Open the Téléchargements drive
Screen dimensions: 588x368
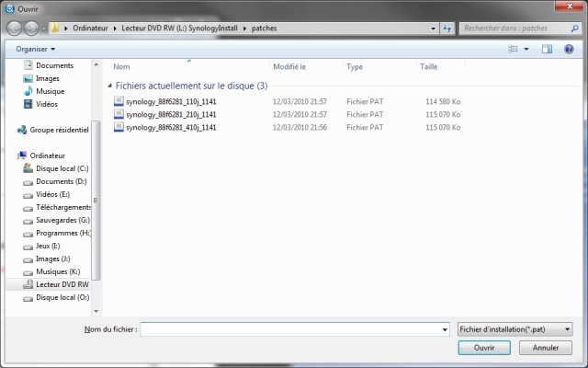[x=63, y=207]
